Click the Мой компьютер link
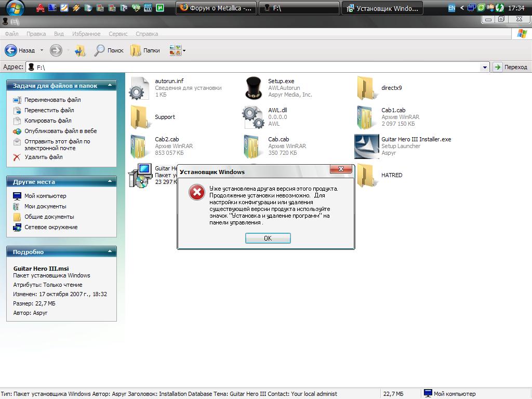532x399 pixels. click(x=45, y=196)
